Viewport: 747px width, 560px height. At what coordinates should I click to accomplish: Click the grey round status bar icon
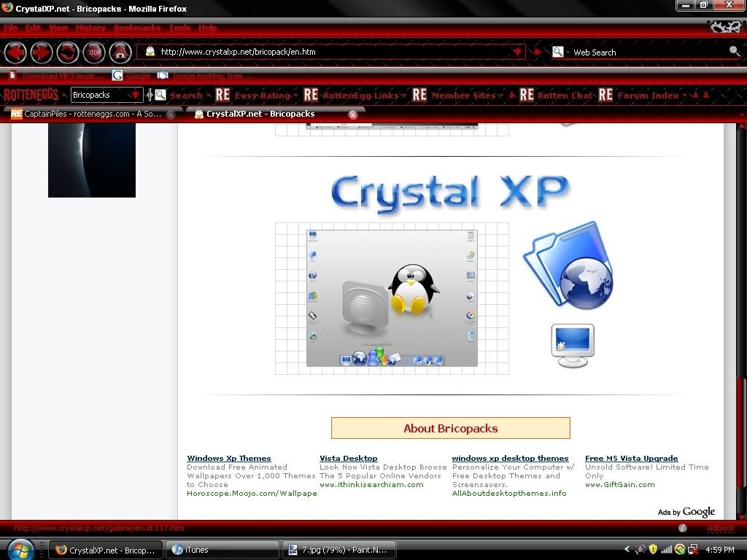pos(683,528)
